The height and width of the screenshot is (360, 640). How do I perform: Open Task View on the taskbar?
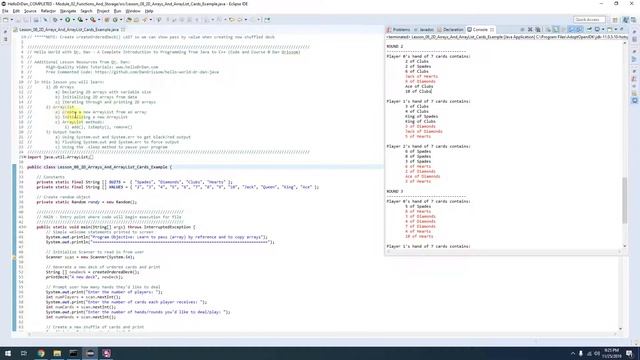tap(24, 353)
